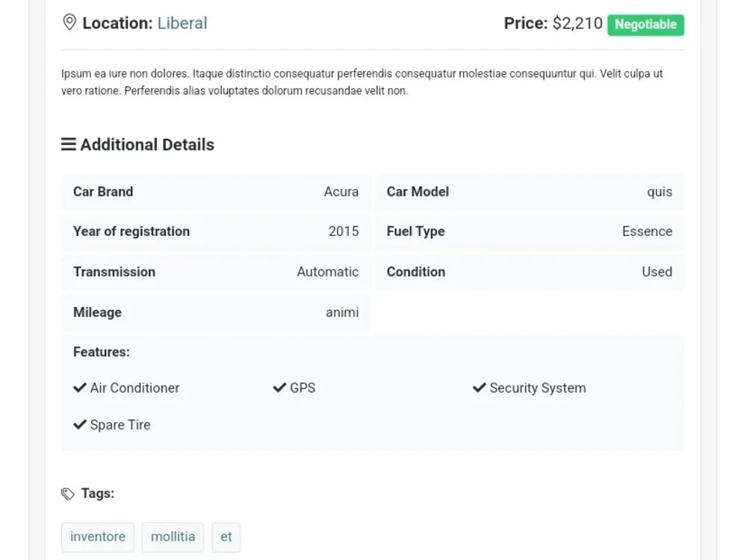The height and width of the screenshot is (560, 747).
Task: Click the Car Model label
Action: tap(418, 192)
